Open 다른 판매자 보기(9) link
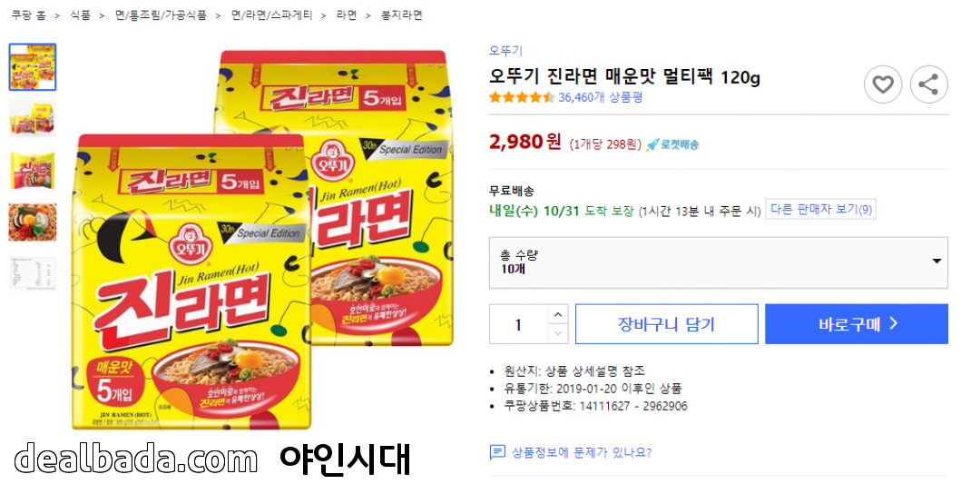 coord(820,210)
